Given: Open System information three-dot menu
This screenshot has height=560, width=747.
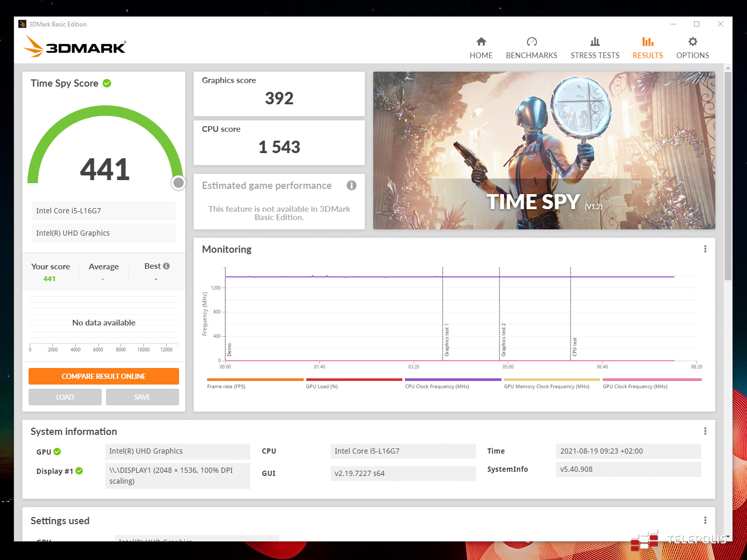Looking at the screenshot, I should (x=705, y=431).
